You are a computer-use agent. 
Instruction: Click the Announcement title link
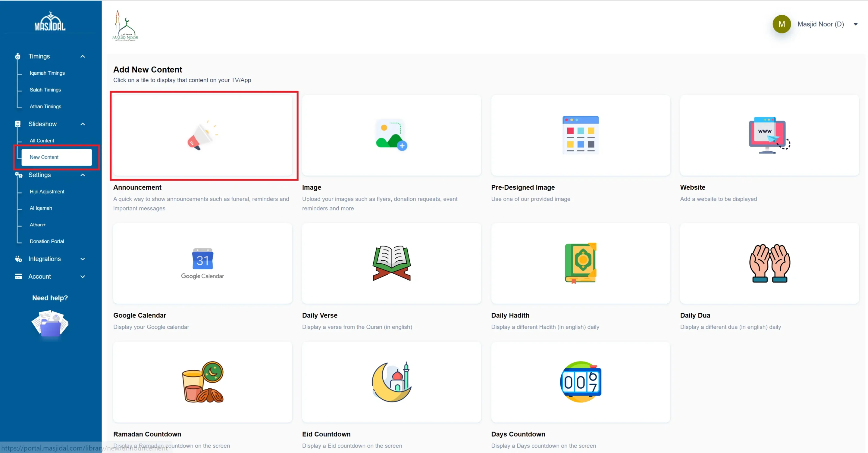point(137,187)
